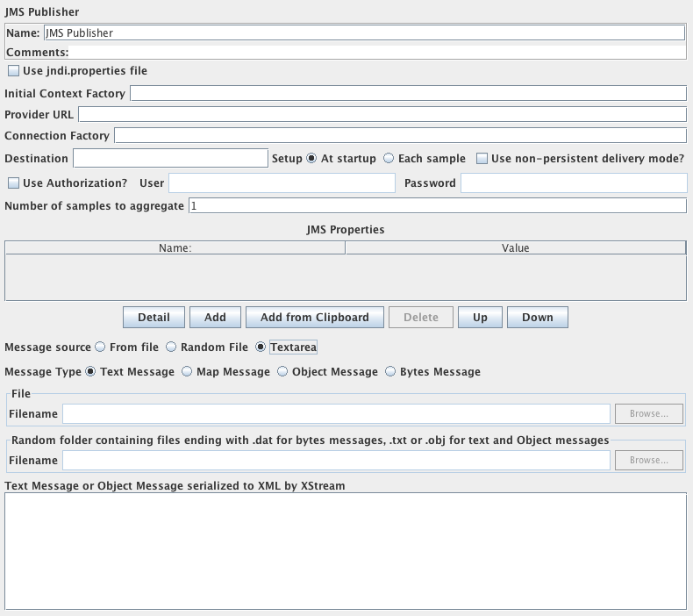The width and height of the screenshot is (693, 616).
Task: Enable the Use jndi.properties file checkbox
Action: (x=13, y=71)
